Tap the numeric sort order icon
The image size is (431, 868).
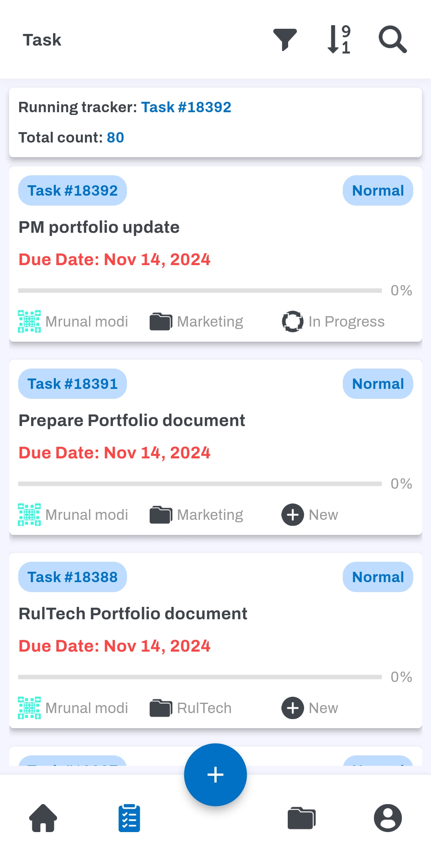coord(339,40)
